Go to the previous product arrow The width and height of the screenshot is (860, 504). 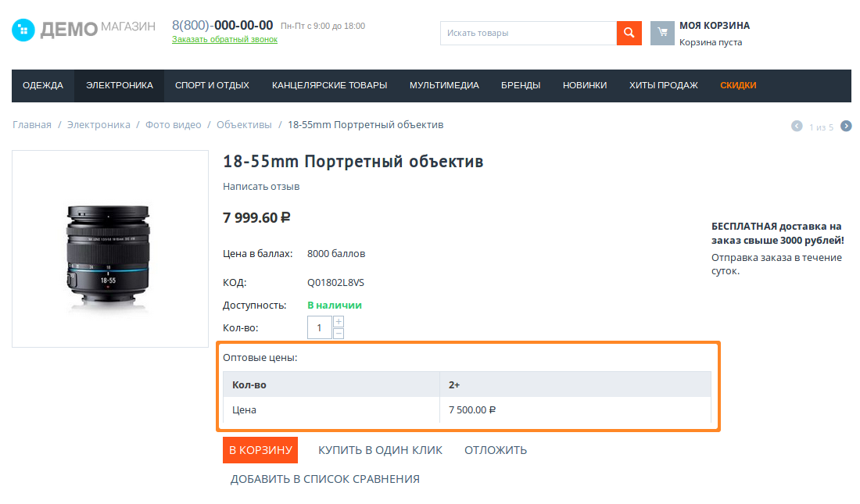[797, 126]
